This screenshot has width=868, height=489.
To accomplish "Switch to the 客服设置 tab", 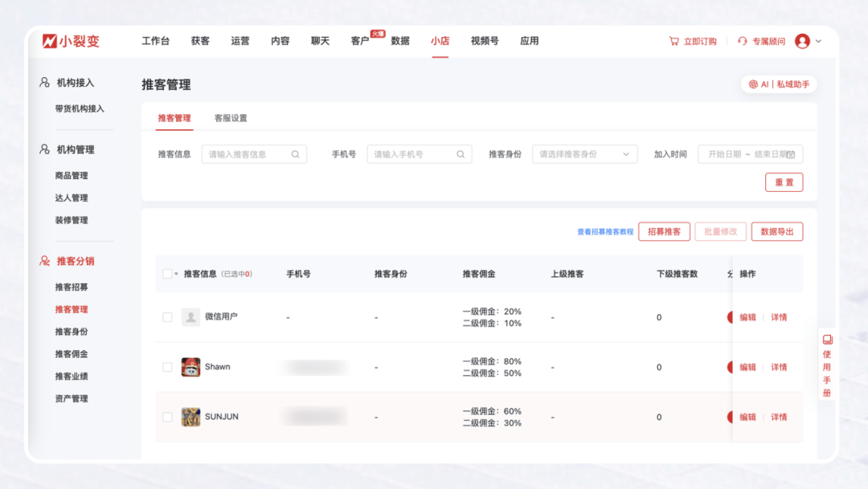I will pyautogui.click(x=231, y=118).
